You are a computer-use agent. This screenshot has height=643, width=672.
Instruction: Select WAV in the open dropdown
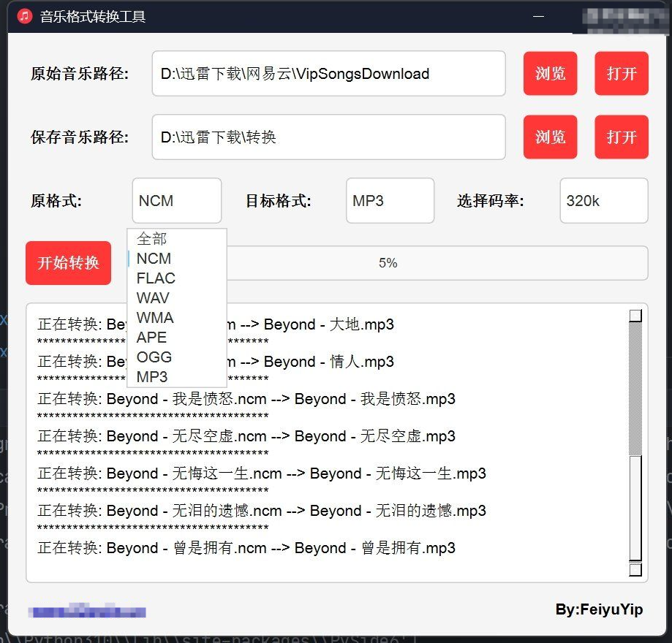[154, 298]
